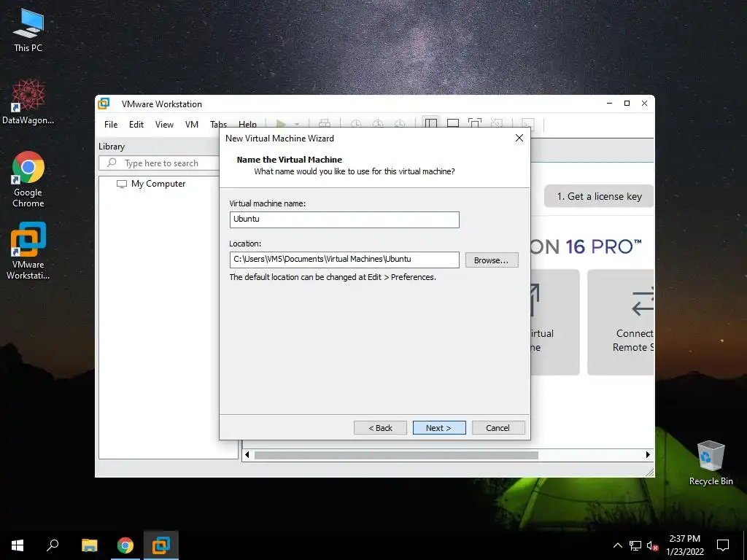Image resolution: width=747 pixels, height=560 pixels.
Task: Click the horizontal scrollbar left arrow
Action: point(247,455)
